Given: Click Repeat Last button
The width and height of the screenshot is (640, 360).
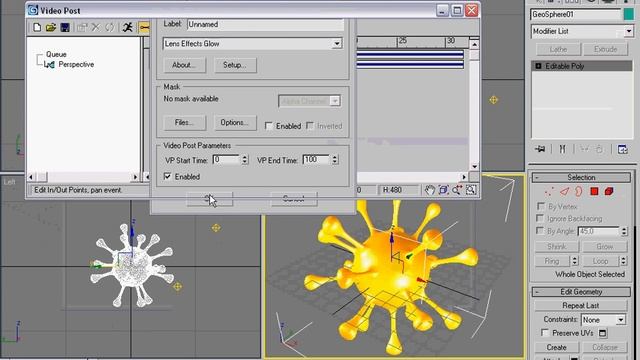Looking at the screenshot, I should click(580, 306).
